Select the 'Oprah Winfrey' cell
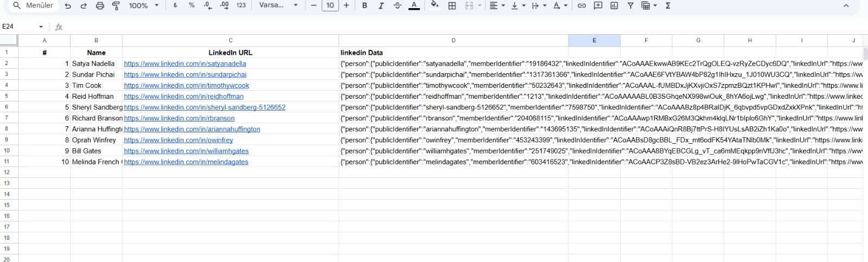The height and width of the screenshot is (262, 868). tap(96, 140)
